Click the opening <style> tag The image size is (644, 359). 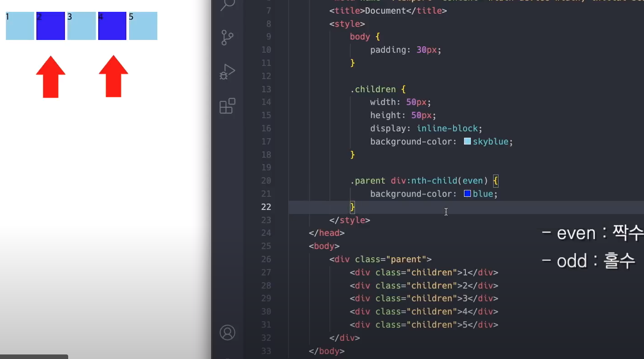click(347, 24)
